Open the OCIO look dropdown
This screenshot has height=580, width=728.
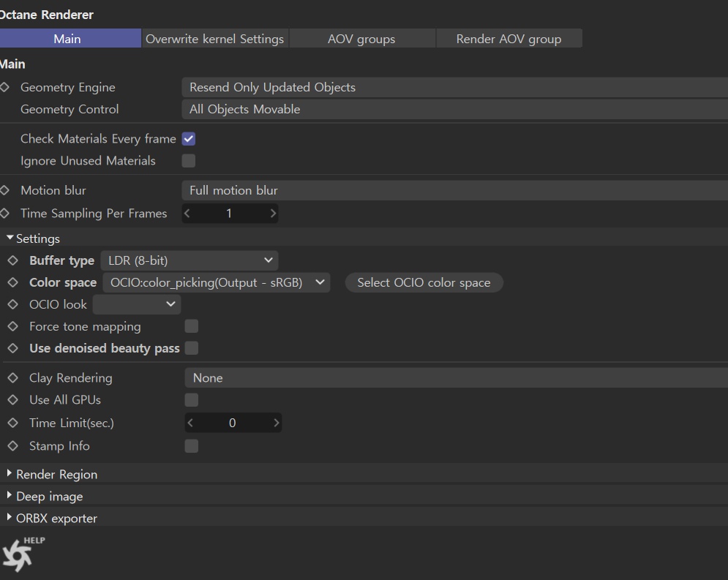click(x=137, y=304)
